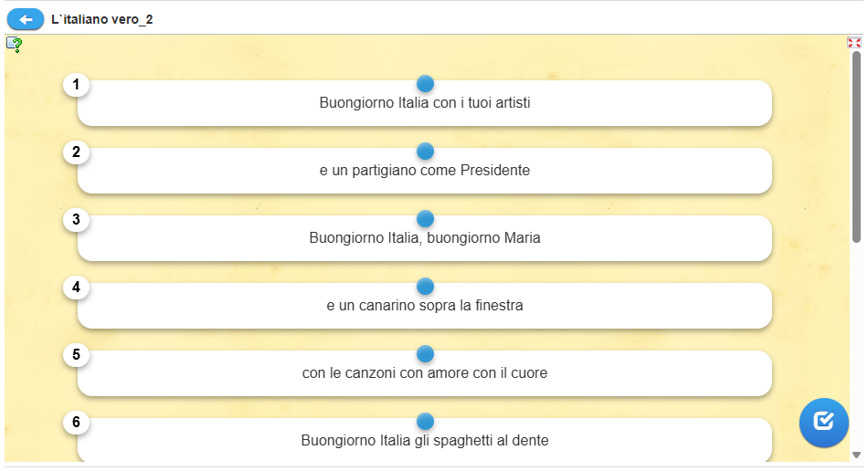Viewport: 868px width, 471px height.
Task: Click the number 4 badge
Action: [76, 288]
